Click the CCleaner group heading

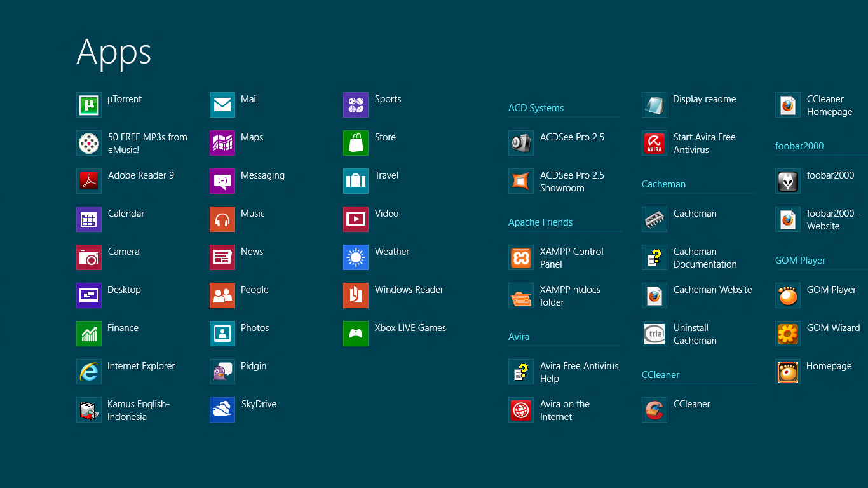pyautogui.click(x=660, y=375)
